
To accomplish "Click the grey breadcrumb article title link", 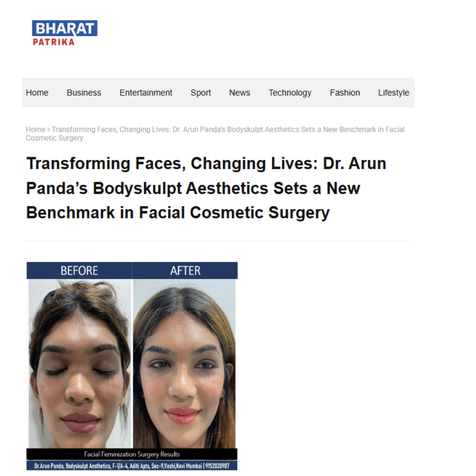I will (x=215, y=134).
